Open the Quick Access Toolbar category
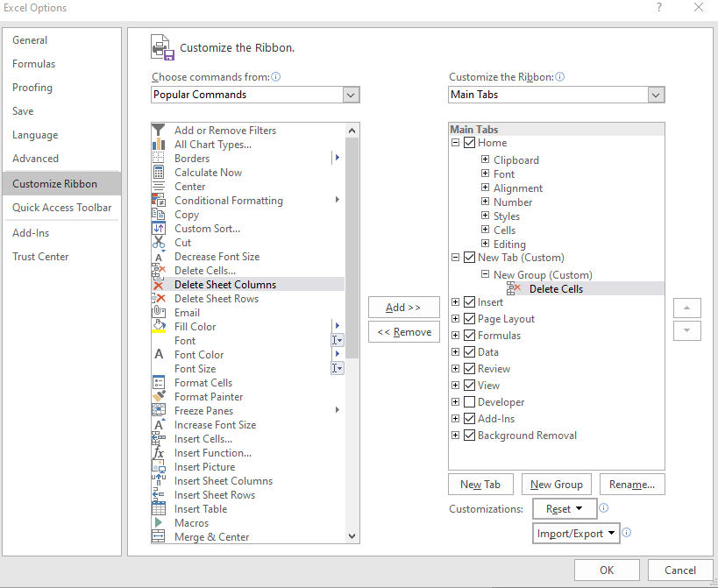This screenshot has width=718, height=588. pyautogui.click(x=62, y=208)
